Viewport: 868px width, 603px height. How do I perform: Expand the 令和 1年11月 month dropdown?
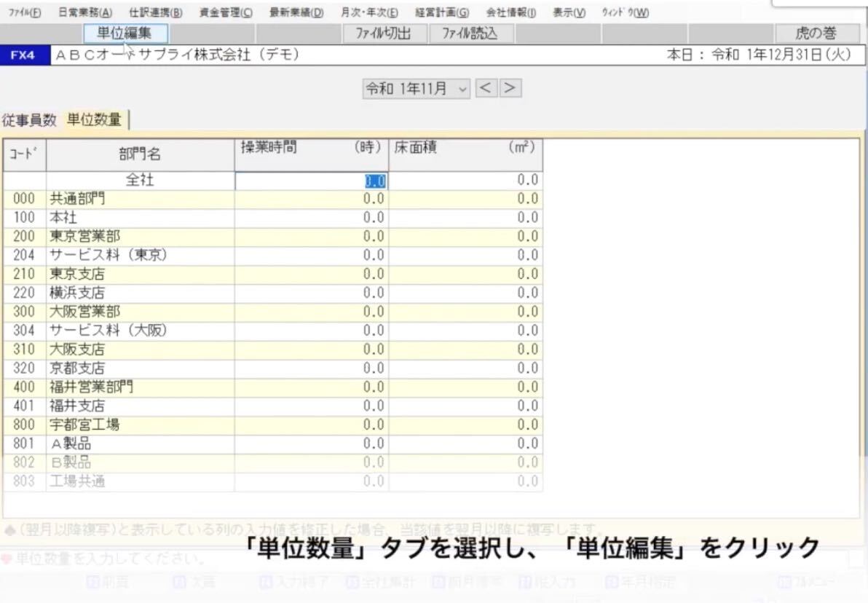click(417, 89)
